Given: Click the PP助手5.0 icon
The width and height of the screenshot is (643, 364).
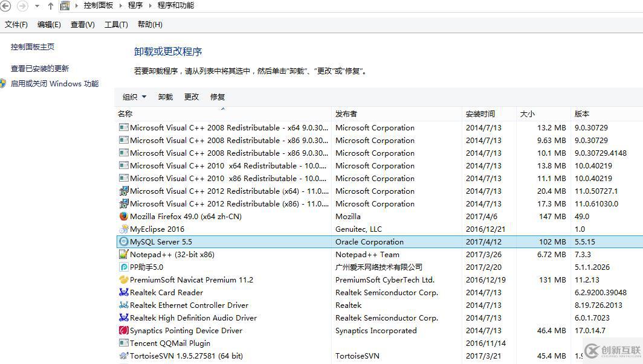Looking at the screenshot, I should (x=123, y=267).
